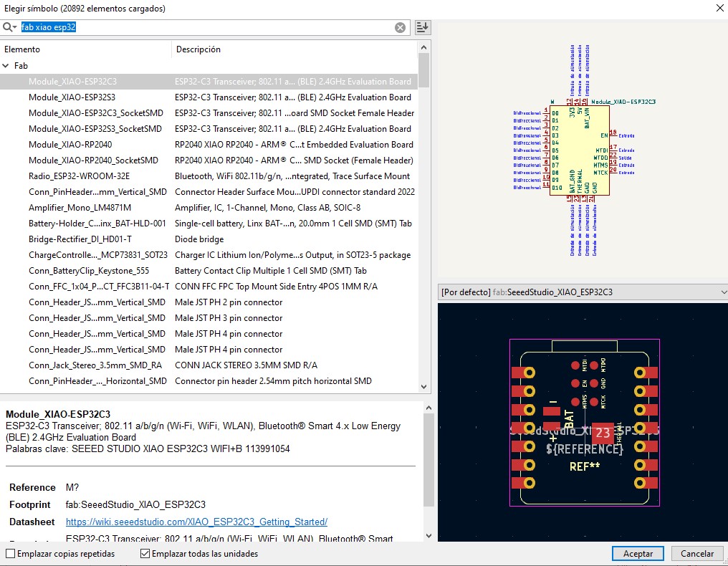Screen dimensions: 728x566
Task: Choose Module_XIAO-ESP32S3_SocketSMD in the list
Action: [x=209, y=129]
